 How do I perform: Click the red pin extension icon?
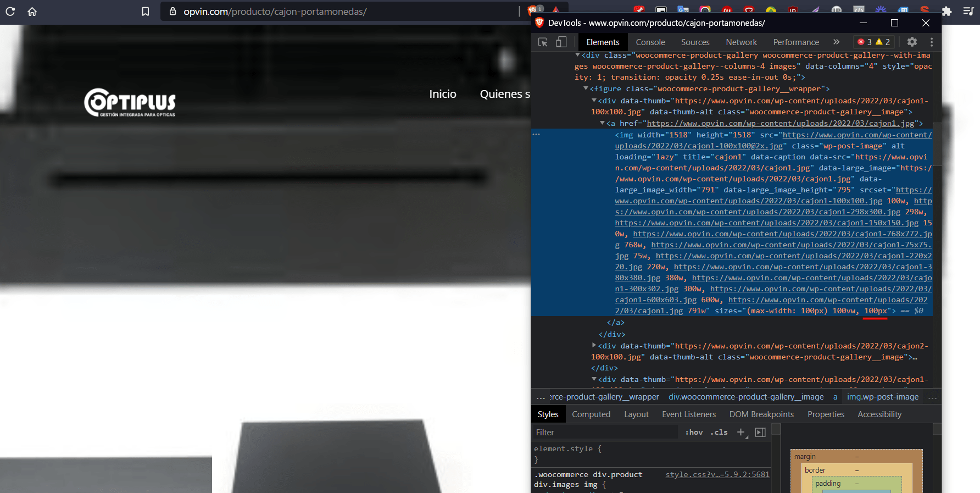[639, 10]
